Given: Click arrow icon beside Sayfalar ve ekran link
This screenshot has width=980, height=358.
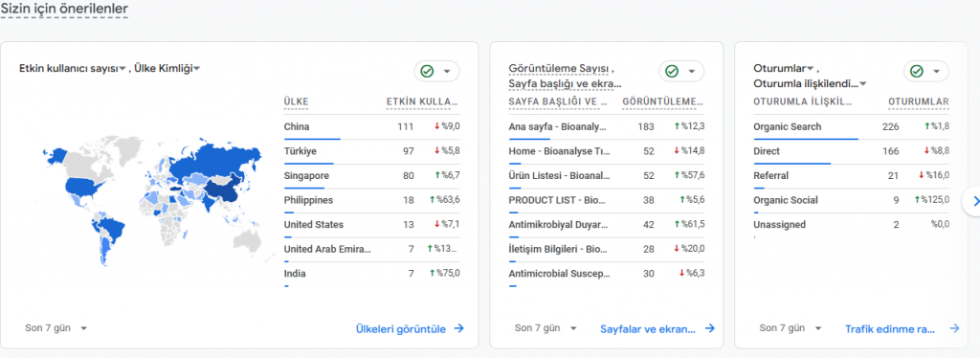Looking at the screenshot, I should point(709,328).
